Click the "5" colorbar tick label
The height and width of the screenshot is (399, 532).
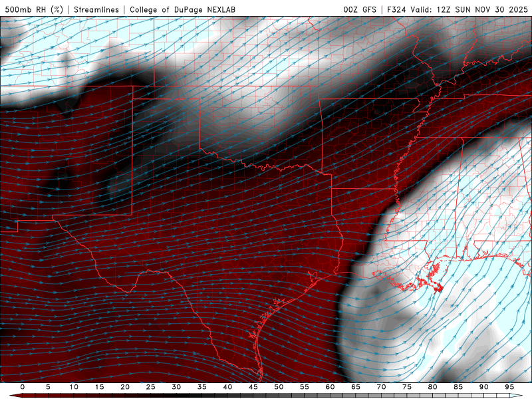click(48, 387)
